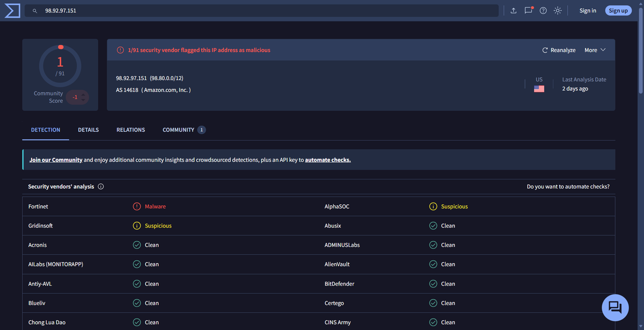
Task: Click the Malware label for Fortinet
Action: [155, 206]
